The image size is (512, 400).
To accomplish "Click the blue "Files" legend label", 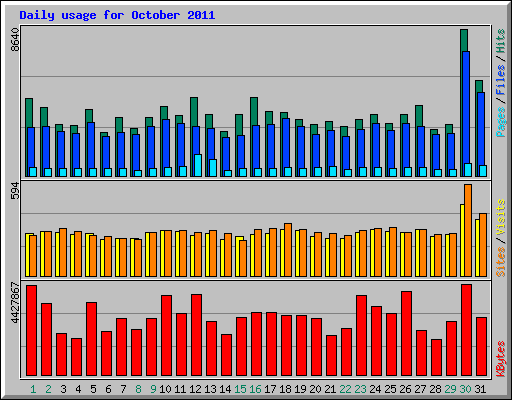I will pyautogui.click(x=501, y=79).
